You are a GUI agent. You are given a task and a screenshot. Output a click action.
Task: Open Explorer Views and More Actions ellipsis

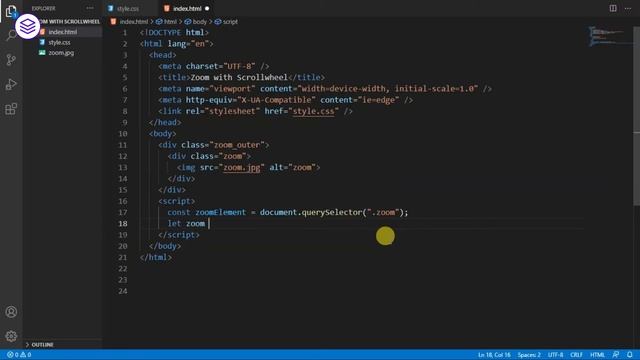pos(90,8)
